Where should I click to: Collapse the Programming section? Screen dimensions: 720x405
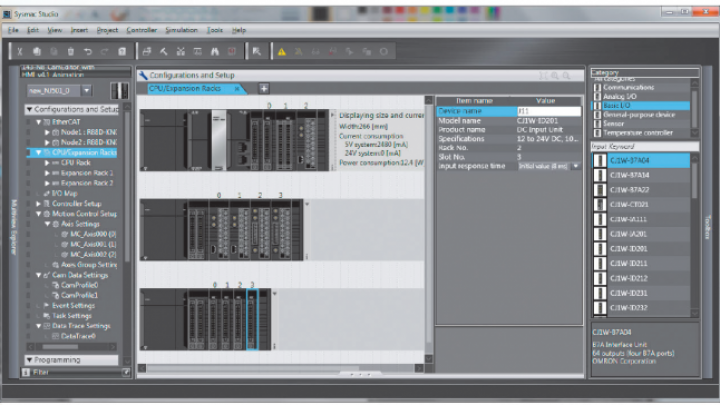pyautogui.click(x=29, y=360)
